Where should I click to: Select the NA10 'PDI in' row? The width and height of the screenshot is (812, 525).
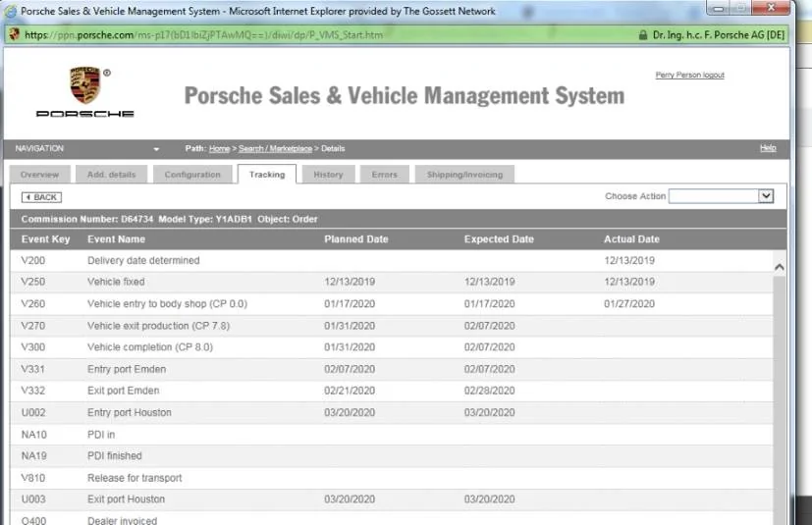click(x=391, y=435)
